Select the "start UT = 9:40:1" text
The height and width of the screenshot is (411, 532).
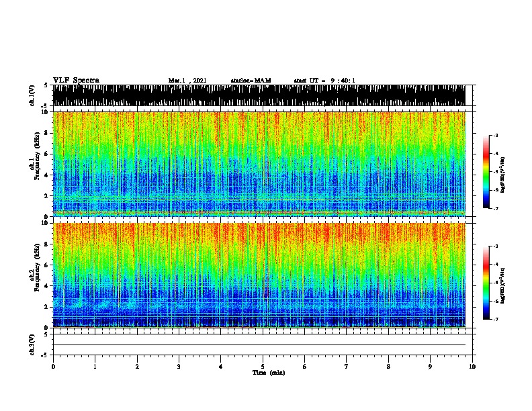pos(324,81)
